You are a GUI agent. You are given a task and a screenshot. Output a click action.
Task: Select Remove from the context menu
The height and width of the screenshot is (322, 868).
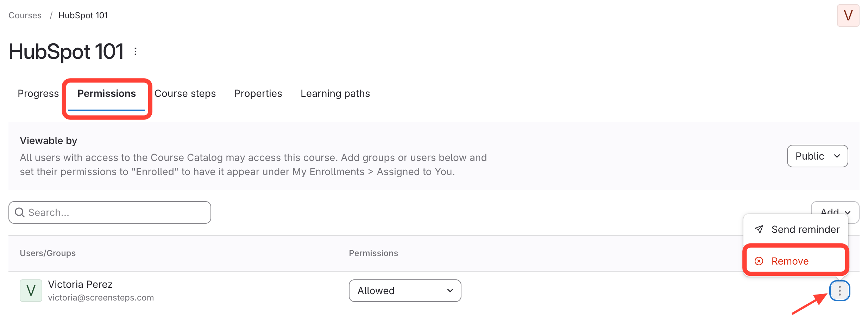pyautogui.click(x=790, y=261)
